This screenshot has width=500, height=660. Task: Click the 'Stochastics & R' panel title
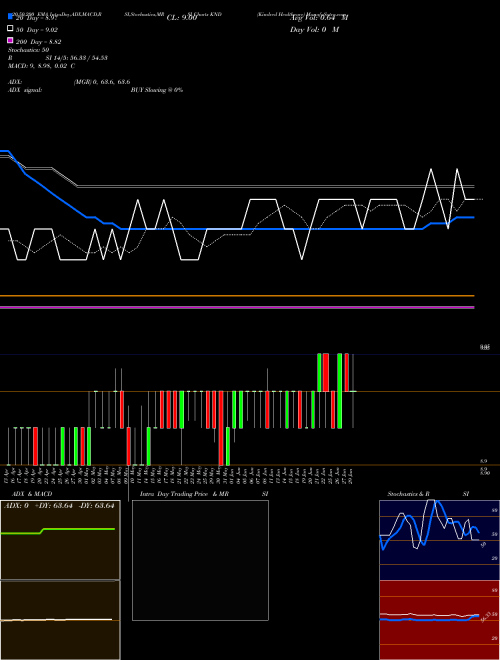pos(409,494)
